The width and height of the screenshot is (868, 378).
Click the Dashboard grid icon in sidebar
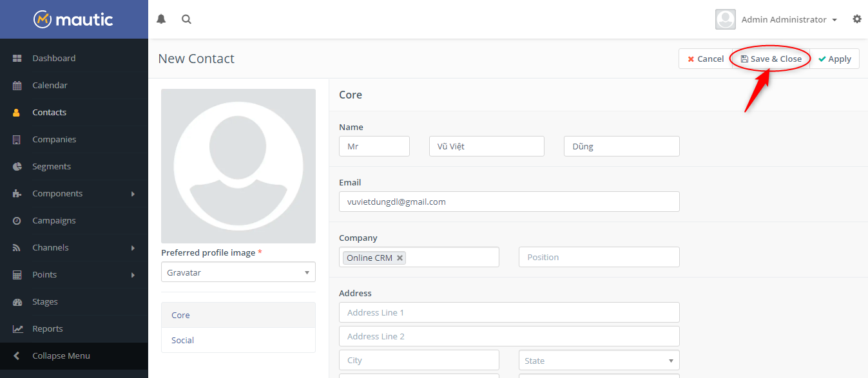coord(17,59)
